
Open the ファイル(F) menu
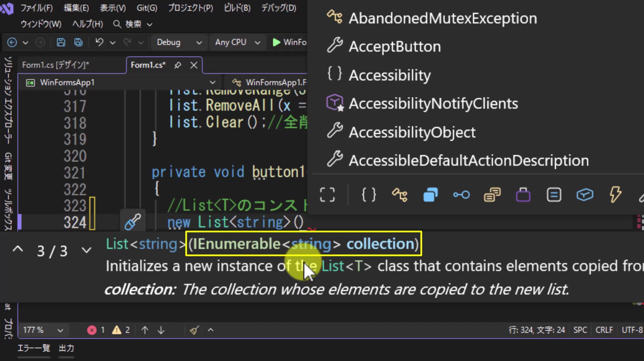tap(37, 8)
